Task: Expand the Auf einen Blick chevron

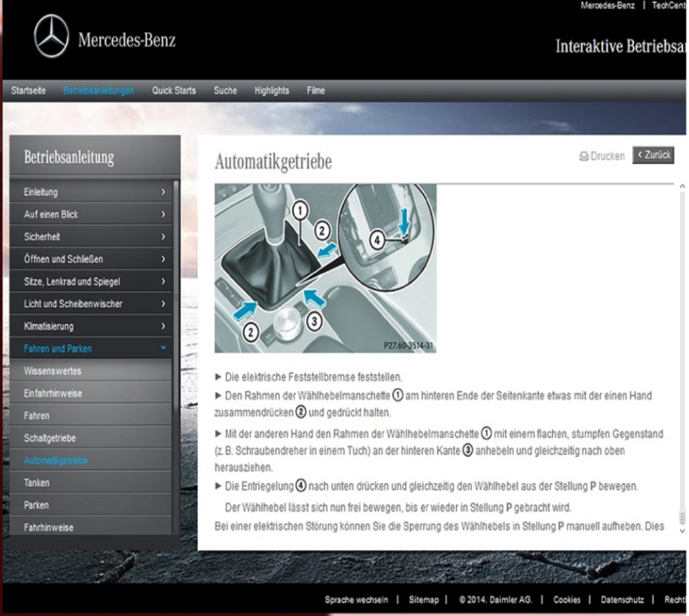Action: 163,214
